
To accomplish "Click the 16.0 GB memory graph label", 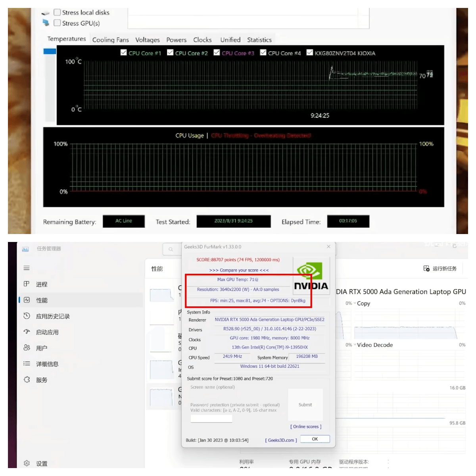I will point(457,388).
